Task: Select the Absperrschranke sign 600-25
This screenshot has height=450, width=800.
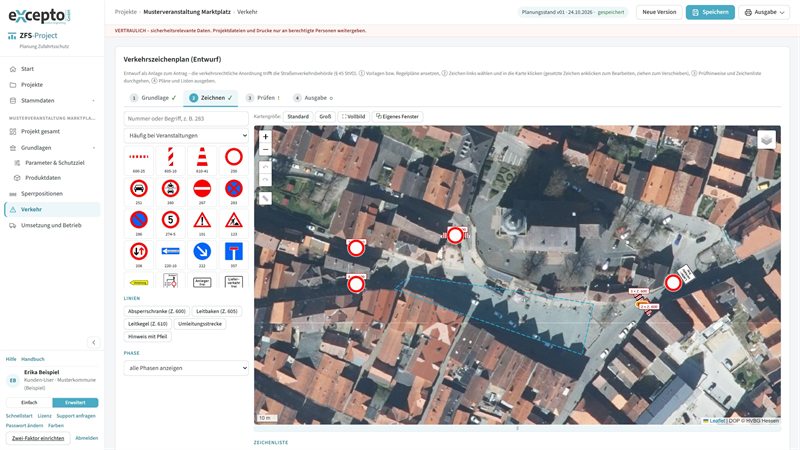Action: pyautogui.click(x=139, y=160)
